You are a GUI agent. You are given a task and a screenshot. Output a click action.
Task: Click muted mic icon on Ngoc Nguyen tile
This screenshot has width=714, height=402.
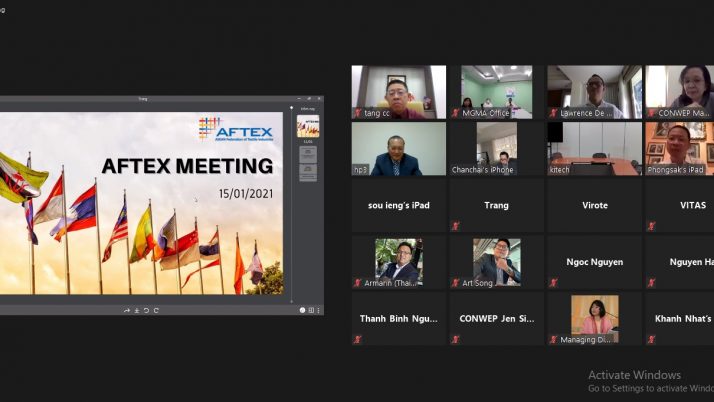click(x=554, y=283)
